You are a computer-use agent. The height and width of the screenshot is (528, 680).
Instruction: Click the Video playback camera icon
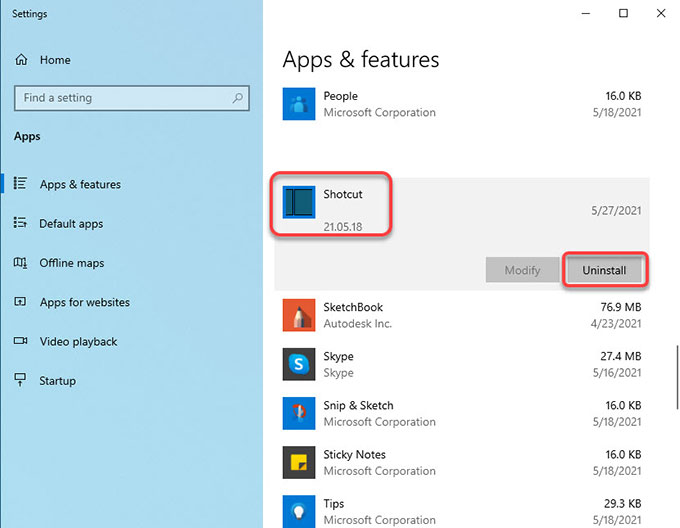click(20, 341)
